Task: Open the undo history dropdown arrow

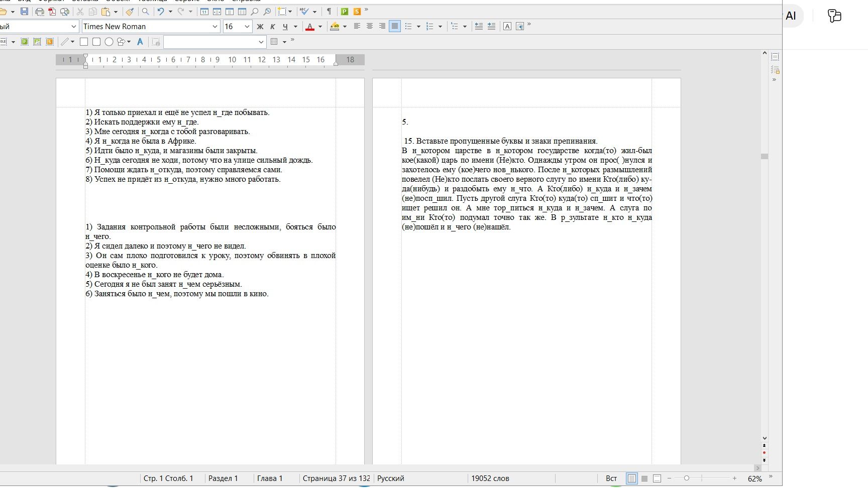Action: coord(170,12)
